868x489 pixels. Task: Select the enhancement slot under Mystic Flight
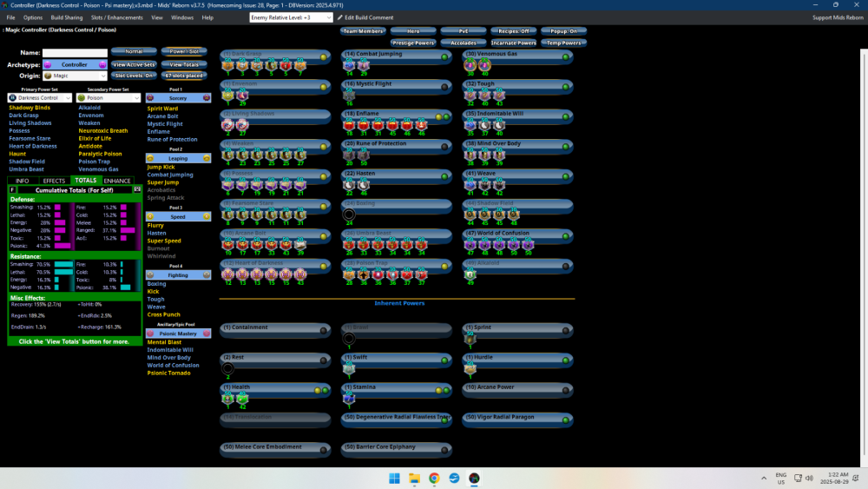point(349,95)
